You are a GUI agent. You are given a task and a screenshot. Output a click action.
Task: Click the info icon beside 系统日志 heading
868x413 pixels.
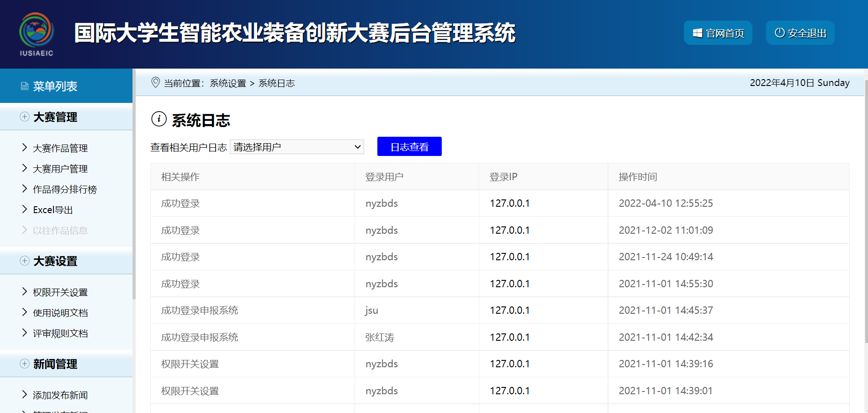coord(159,119)
